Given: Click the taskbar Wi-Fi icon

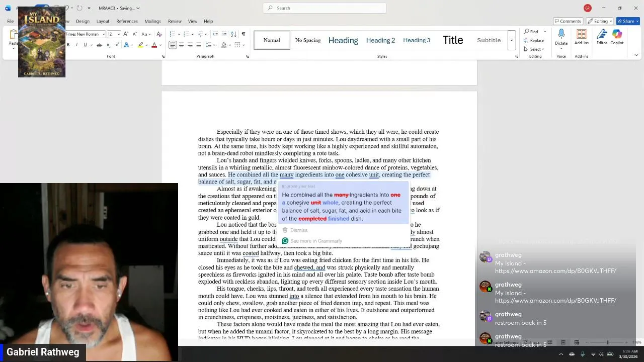Looking at the screenshot, I should tap(593, 354).
